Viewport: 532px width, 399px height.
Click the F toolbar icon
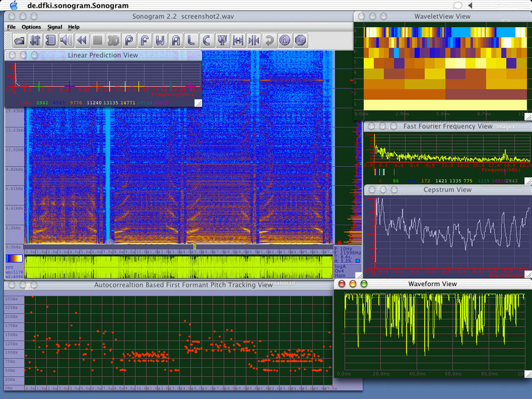tap(144, 41)
